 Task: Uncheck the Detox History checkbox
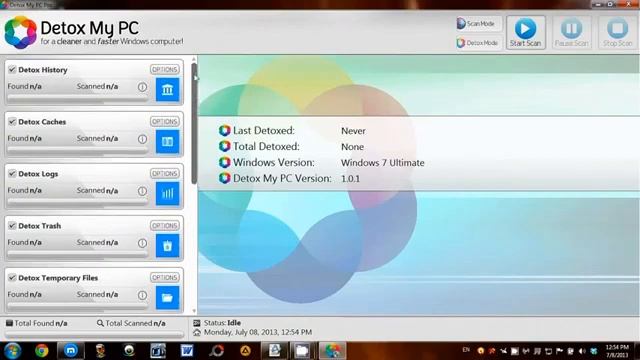pyautogui.click(x=12, y=69)
